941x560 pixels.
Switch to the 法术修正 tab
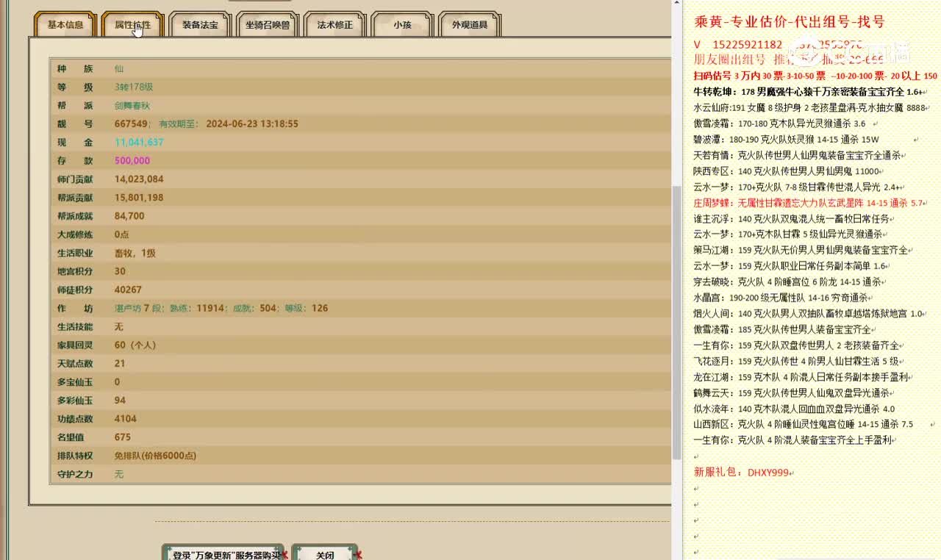click(334, 24)
